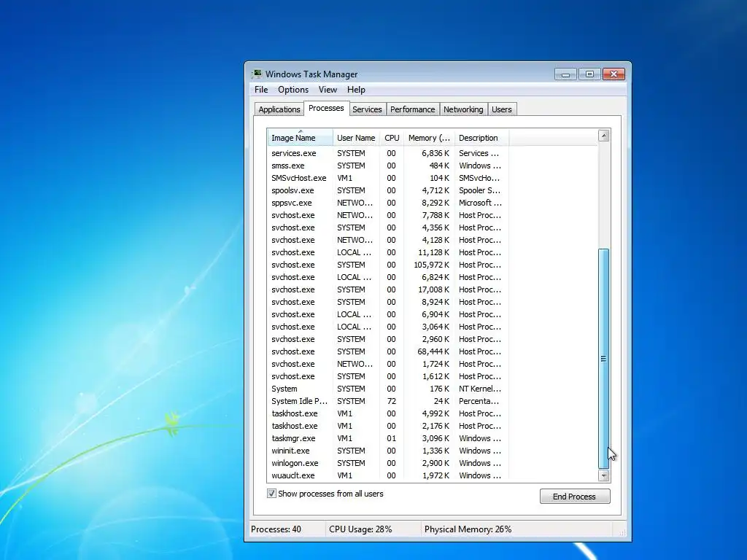The height and width of the screenshot is (560, 747).
Task: Sort by CPU column header
Action: pyautogui.click(x=392, y=138)
